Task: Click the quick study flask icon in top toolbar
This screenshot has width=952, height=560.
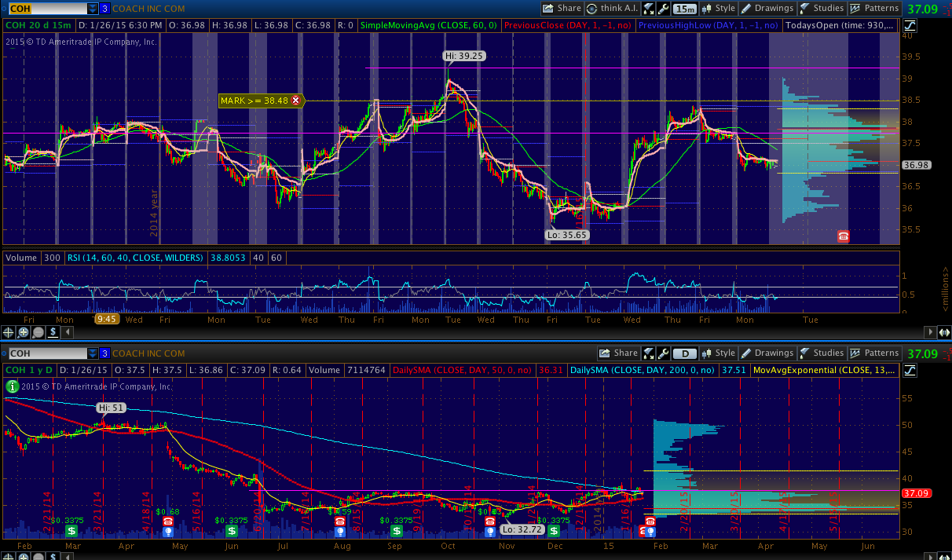Action: (649, 9)
